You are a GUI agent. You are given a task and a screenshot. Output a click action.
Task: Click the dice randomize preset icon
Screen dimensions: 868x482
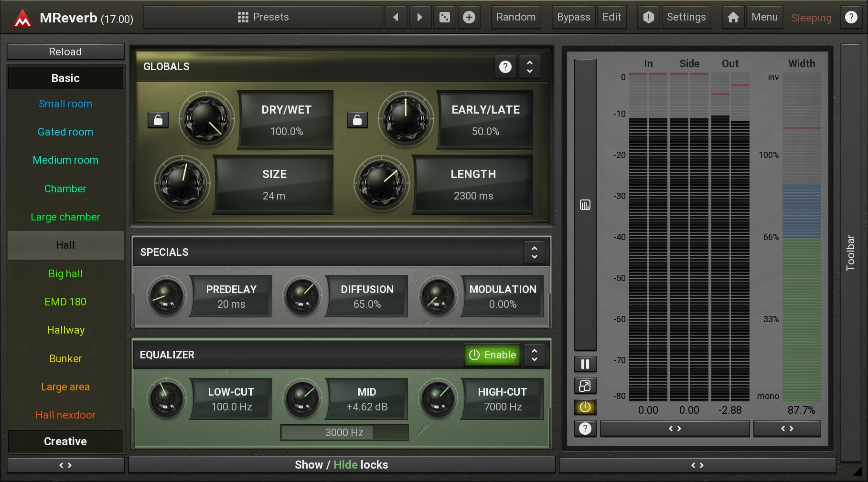[x=445, y=18]
